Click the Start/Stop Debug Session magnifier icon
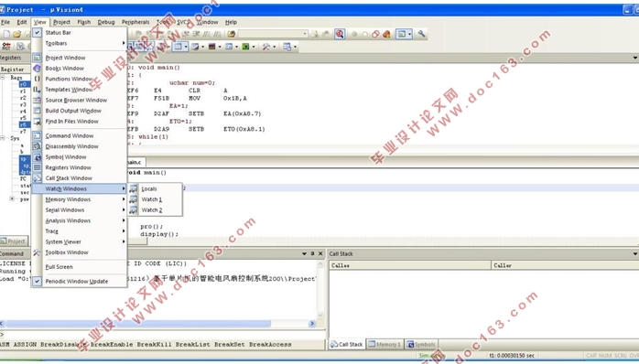639x364 pixels. 340,34
